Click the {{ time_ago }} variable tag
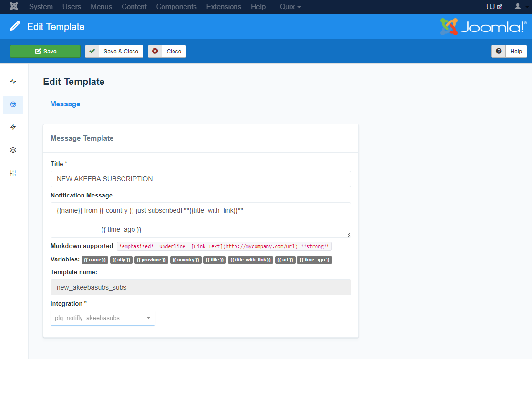 (315, 260)
